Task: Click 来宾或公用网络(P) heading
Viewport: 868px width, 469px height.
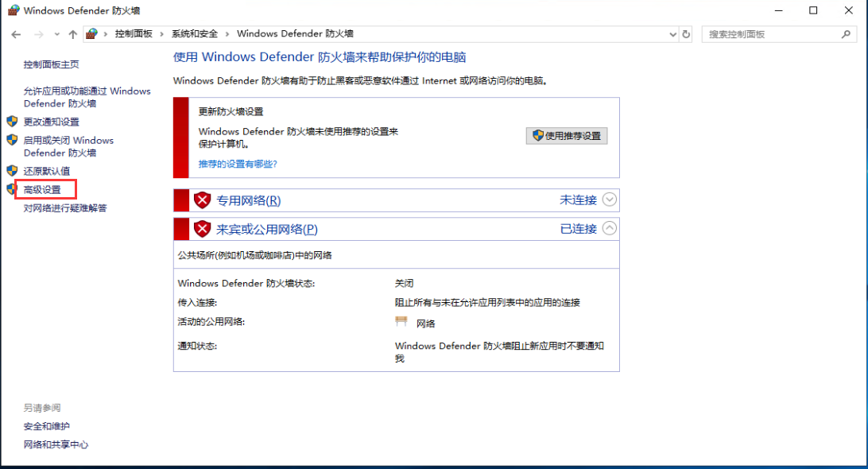Action: (x=266, y=229)
